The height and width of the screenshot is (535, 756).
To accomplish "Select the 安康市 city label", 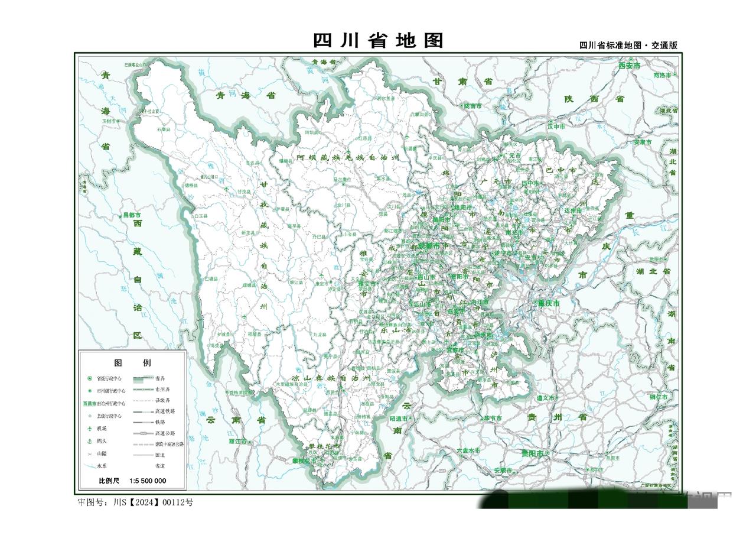I will point(643,142).
